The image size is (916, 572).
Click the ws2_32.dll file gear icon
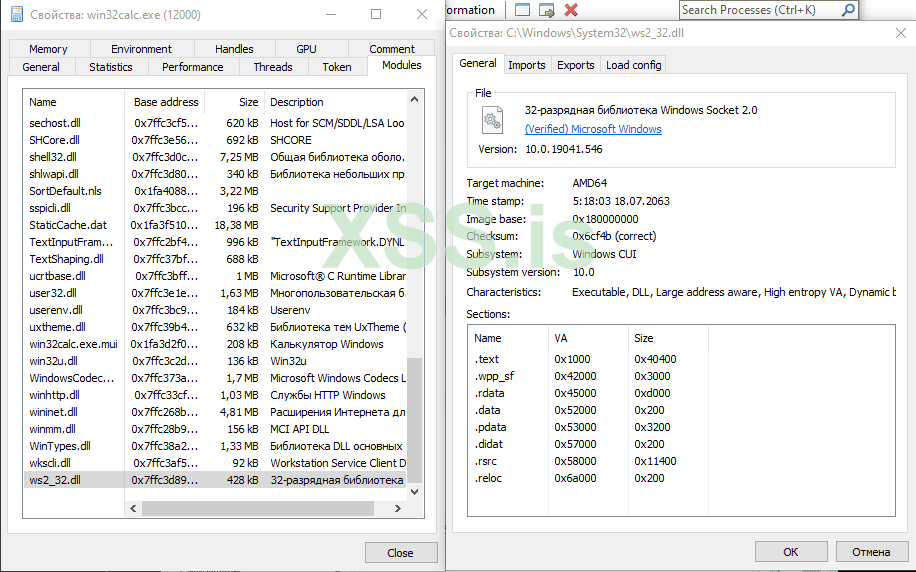point(492,120)
